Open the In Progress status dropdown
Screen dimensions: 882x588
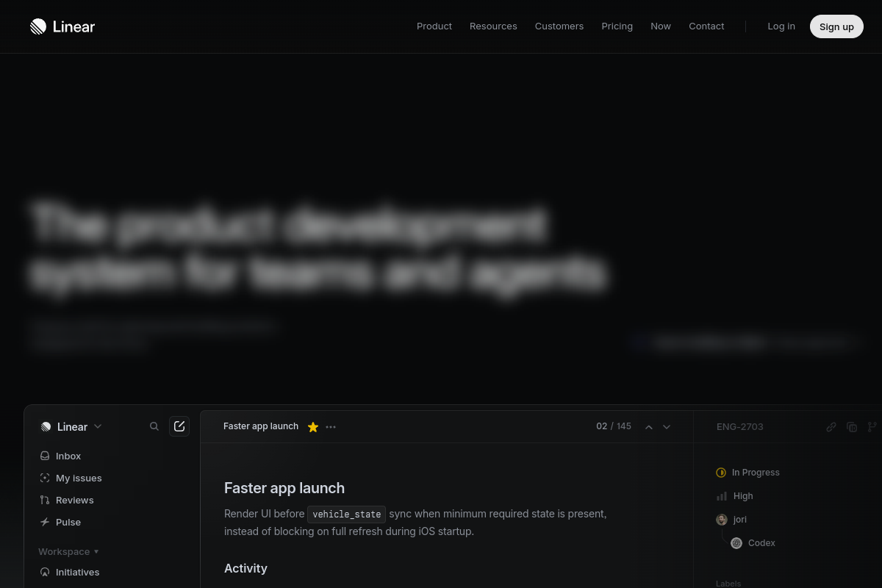(748, 473)
